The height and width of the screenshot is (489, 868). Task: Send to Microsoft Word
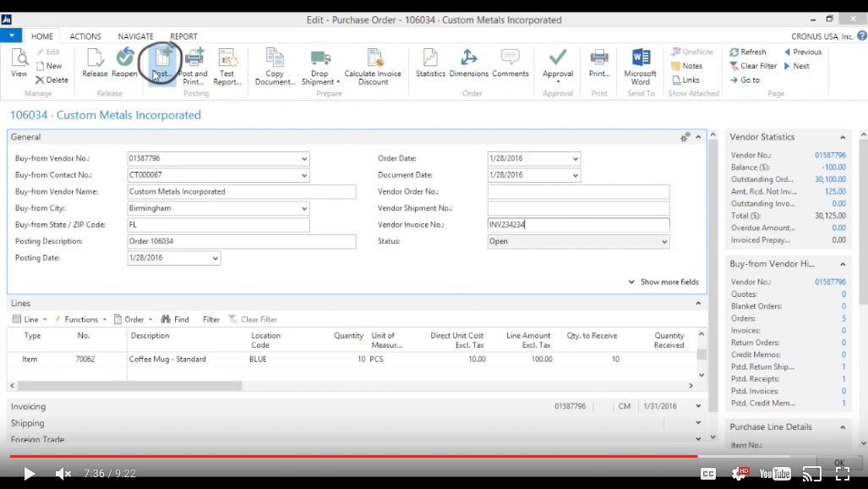(641, 67)
